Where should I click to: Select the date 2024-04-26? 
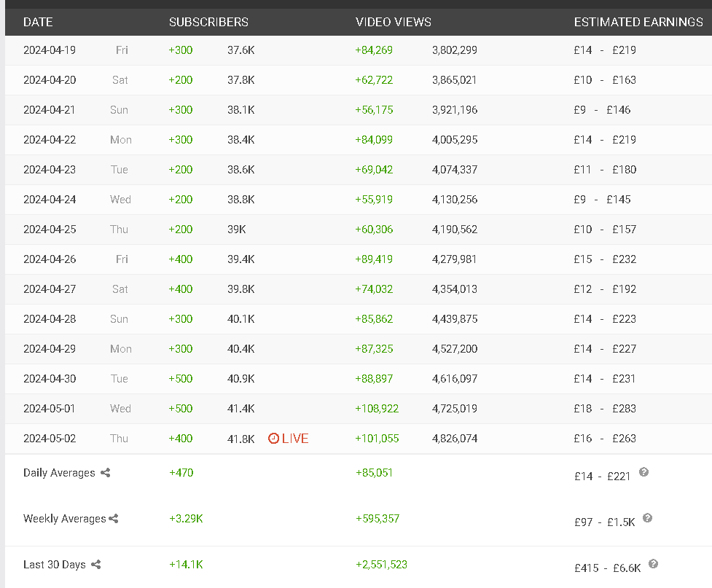[50, 259]
